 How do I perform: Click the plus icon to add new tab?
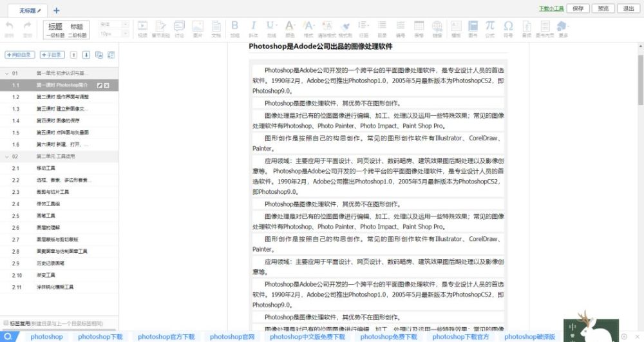pos(57,10)
